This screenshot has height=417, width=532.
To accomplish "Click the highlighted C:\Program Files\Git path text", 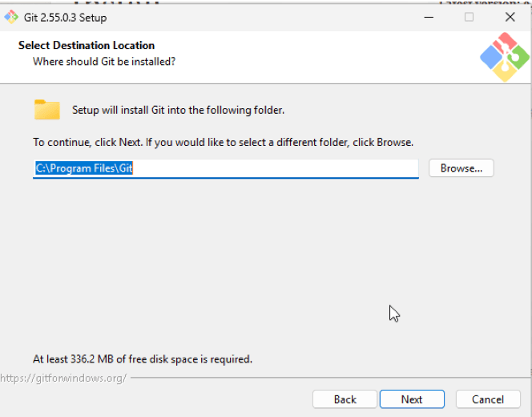I will [x=84, y=168].
